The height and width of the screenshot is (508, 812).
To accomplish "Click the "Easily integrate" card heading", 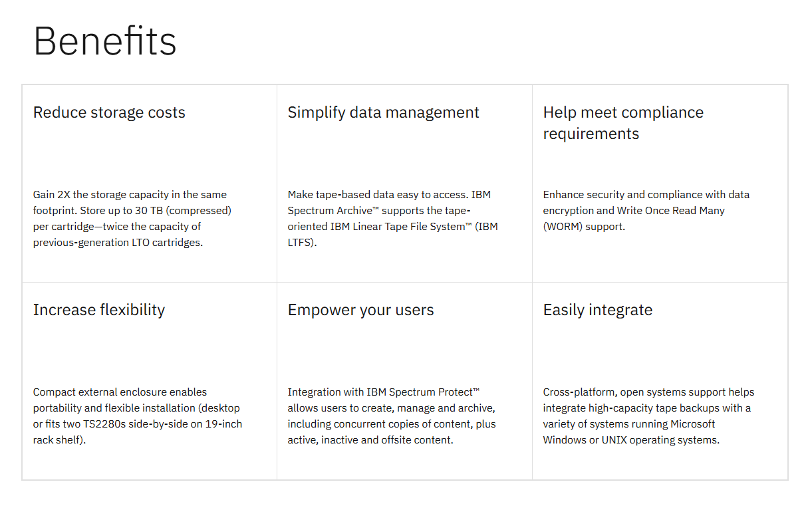I will [597, 310].
